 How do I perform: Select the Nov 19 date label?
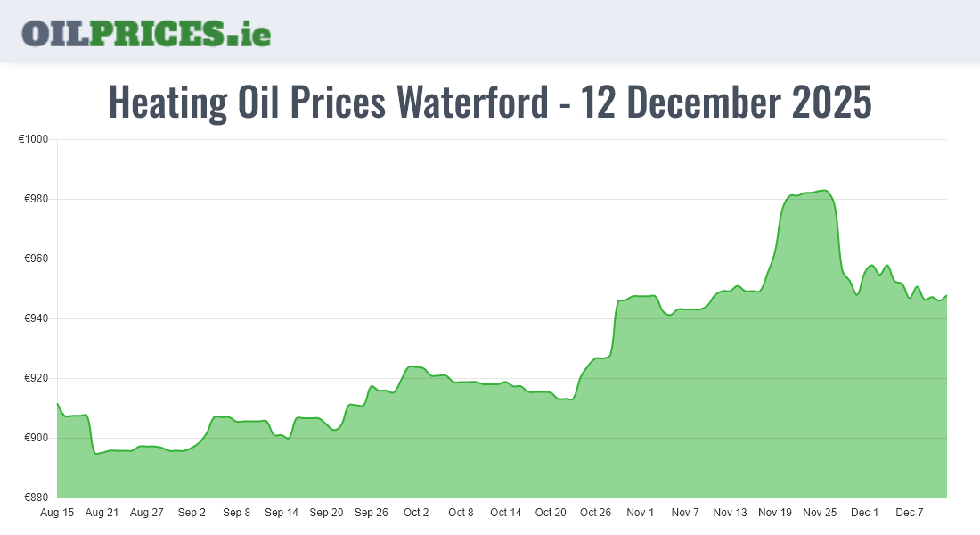click(x=775, y=513)
